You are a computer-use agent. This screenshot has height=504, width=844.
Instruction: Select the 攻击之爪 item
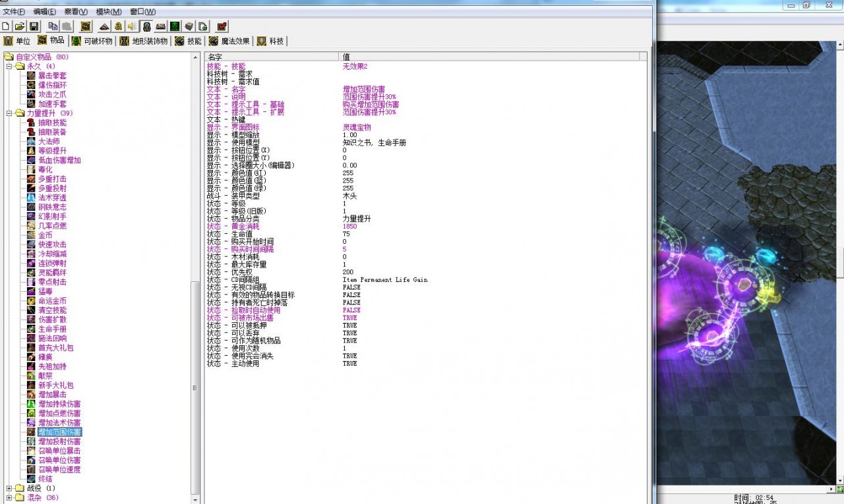click(52, 94)
